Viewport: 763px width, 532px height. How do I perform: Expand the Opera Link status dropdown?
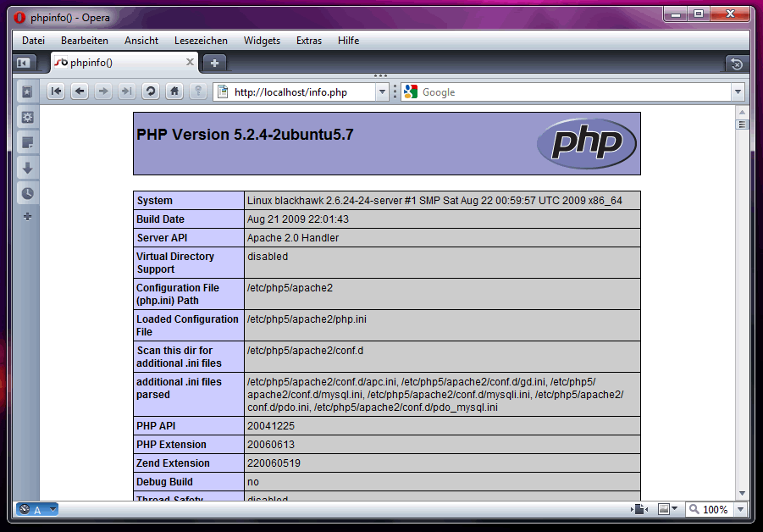tap(53, 510)
